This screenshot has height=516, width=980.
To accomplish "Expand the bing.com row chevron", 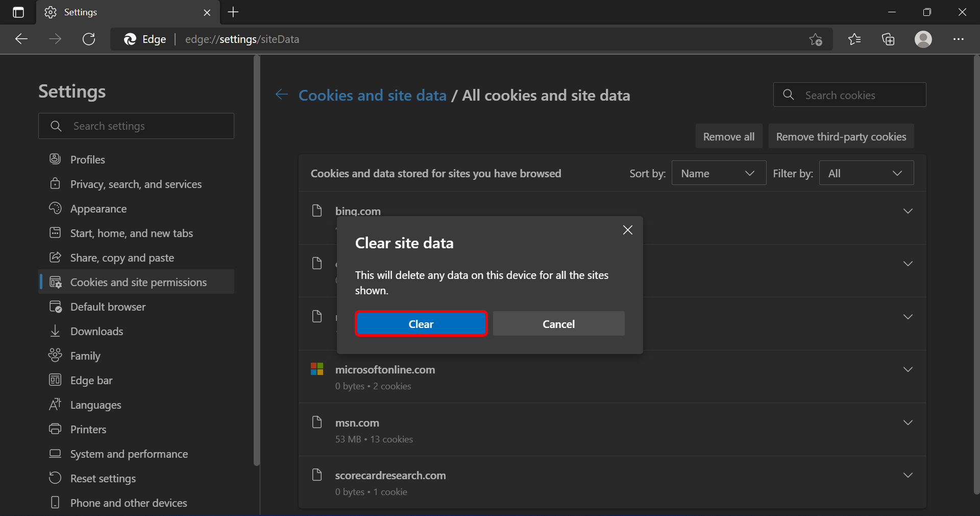I will pos(908,211).
